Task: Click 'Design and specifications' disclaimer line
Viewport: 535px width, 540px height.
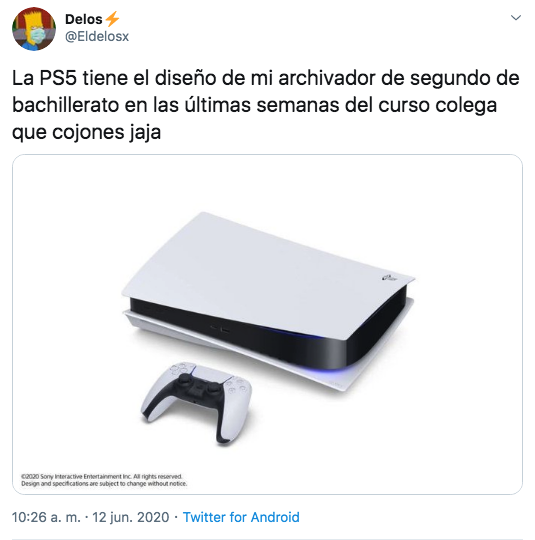Action: pyautogui.click(x=104, y=484)
